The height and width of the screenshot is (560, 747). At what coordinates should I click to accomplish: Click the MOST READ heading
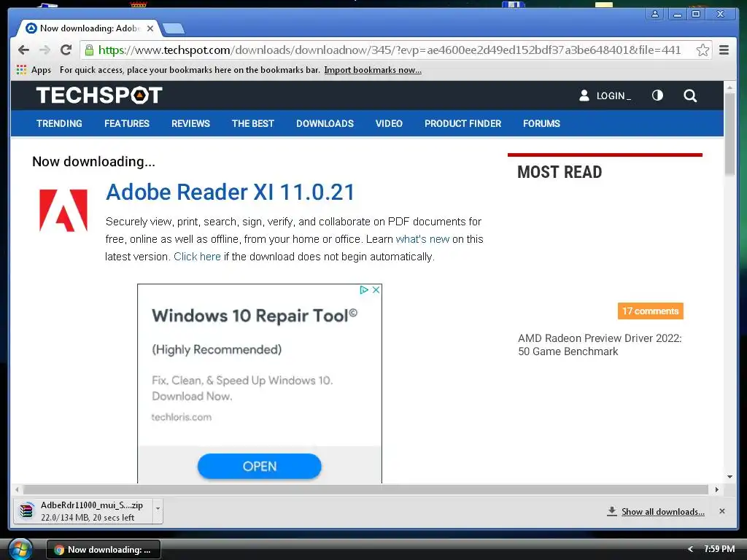coord(560,172)
